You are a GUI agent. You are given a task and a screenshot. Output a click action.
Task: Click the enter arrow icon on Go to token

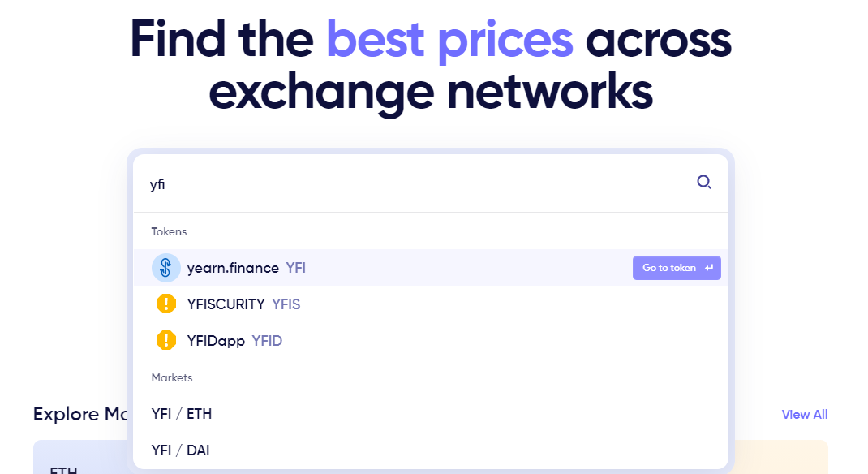pyautogui.click(x=709, y=268)
